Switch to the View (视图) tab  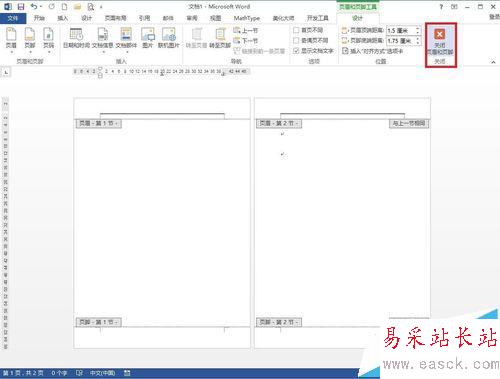click(x=215, y=18)
